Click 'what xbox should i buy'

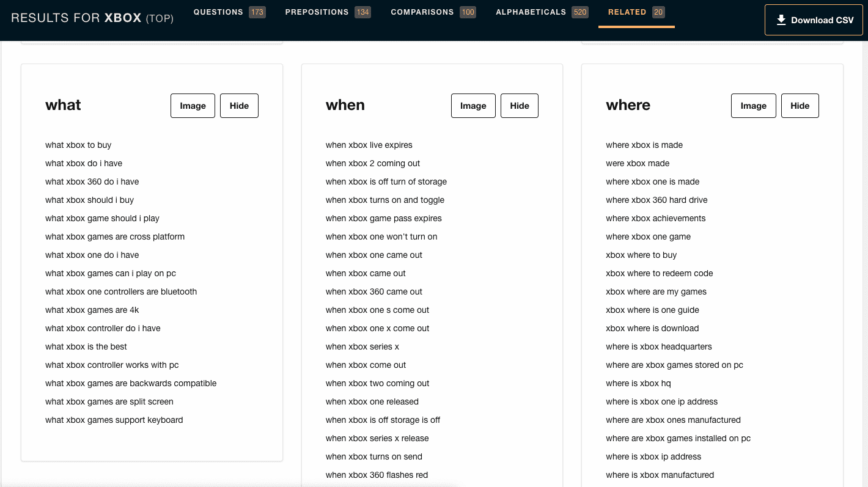click(89, 200)
